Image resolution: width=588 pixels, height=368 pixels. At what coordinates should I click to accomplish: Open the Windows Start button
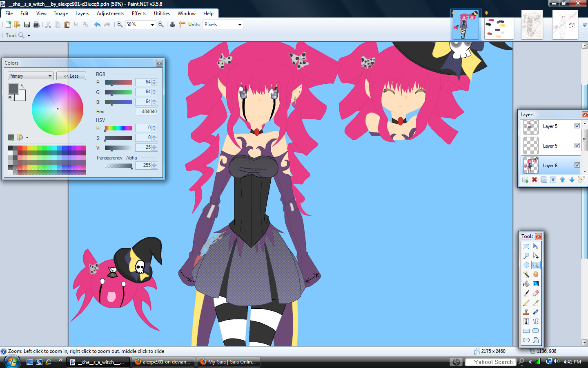pos(12,362)
